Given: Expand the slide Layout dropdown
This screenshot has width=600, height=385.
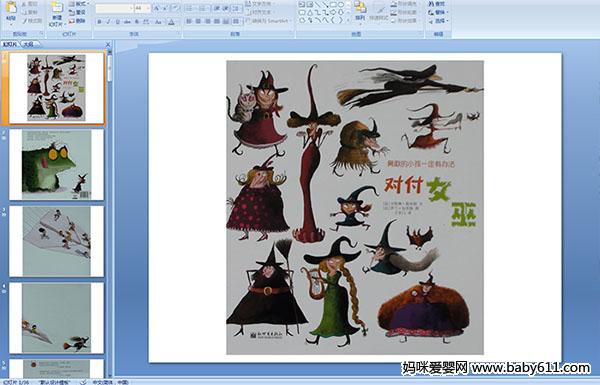Looking at the screenshot, I should click(x=78, y=4).
